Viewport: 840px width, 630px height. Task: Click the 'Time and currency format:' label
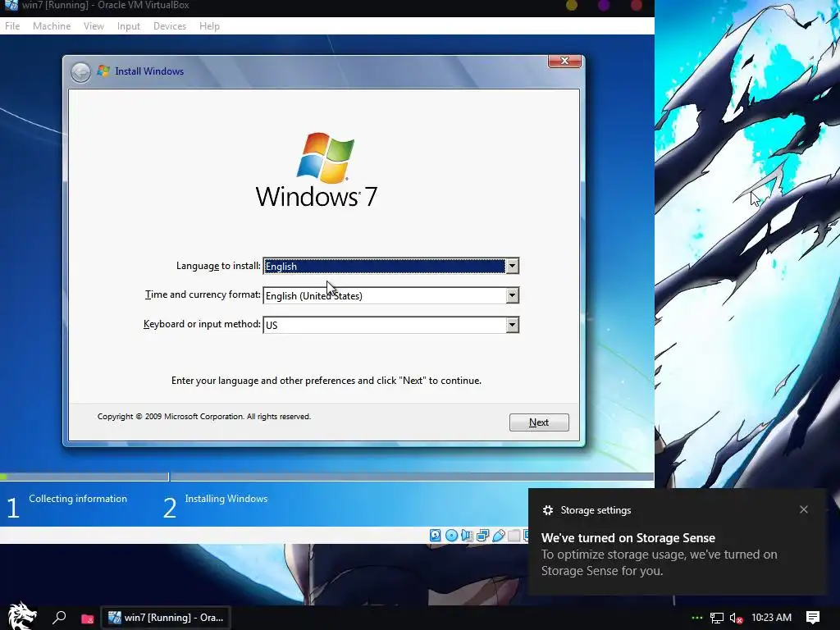click(x=203, y=294)
